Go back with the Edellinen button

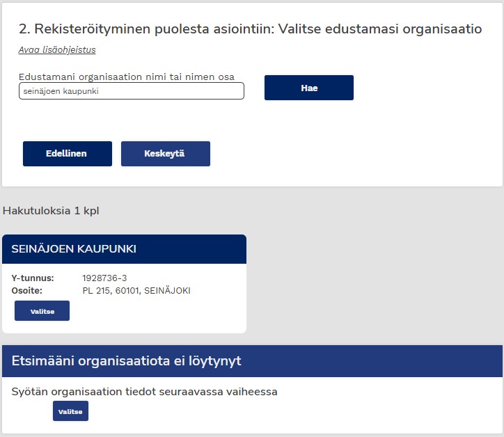67,154
